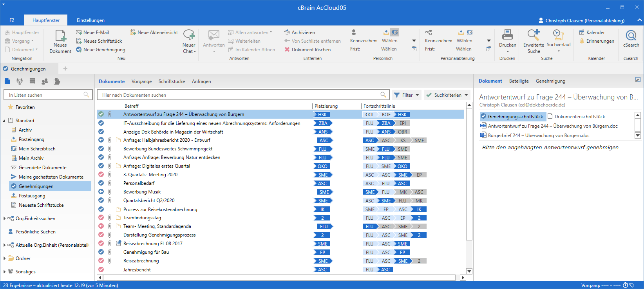Click the Drucken printer icon
Viewport: 644px width, 289px height.
[x=508, y=35]
